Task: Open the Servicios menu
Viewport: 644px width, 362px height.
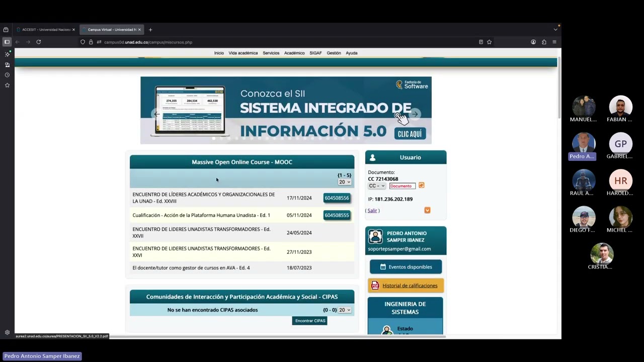Action: (x=271, y=53)
